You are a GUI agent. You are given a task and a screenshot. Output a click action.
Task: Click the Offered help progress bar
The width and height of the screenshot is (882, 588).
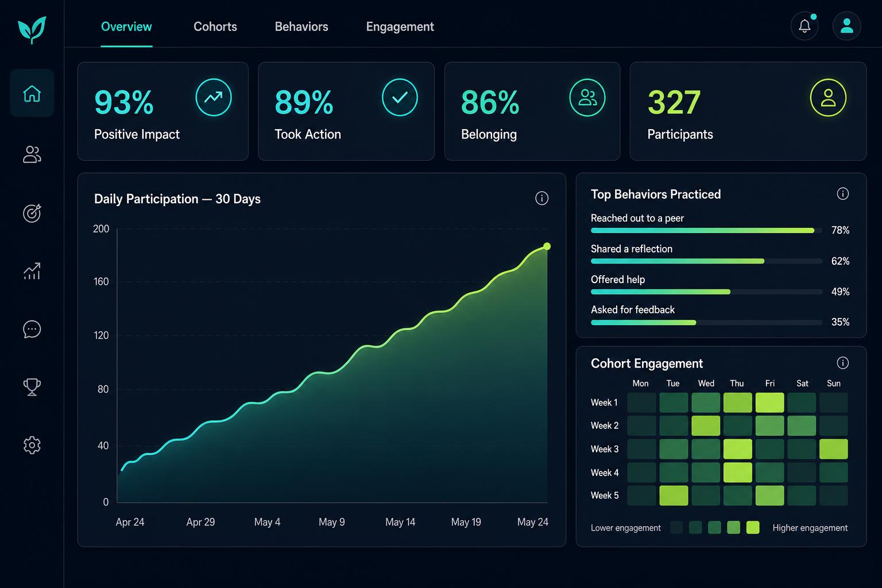click(x=707, y=292)
